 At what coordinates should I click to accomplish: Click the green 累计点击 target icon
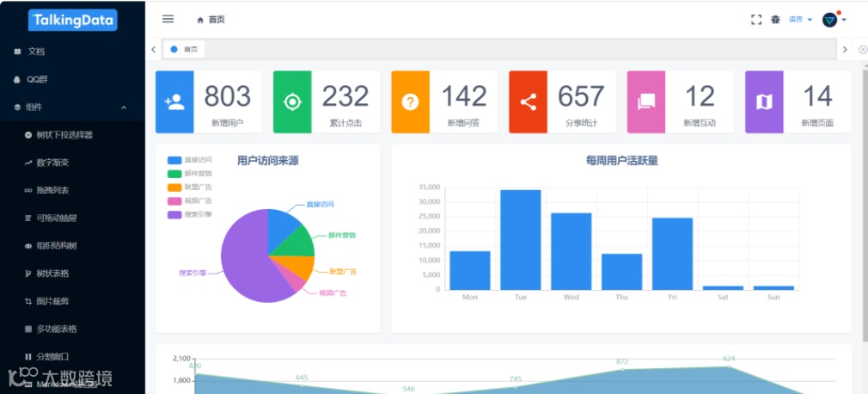[x=292, y=102]
